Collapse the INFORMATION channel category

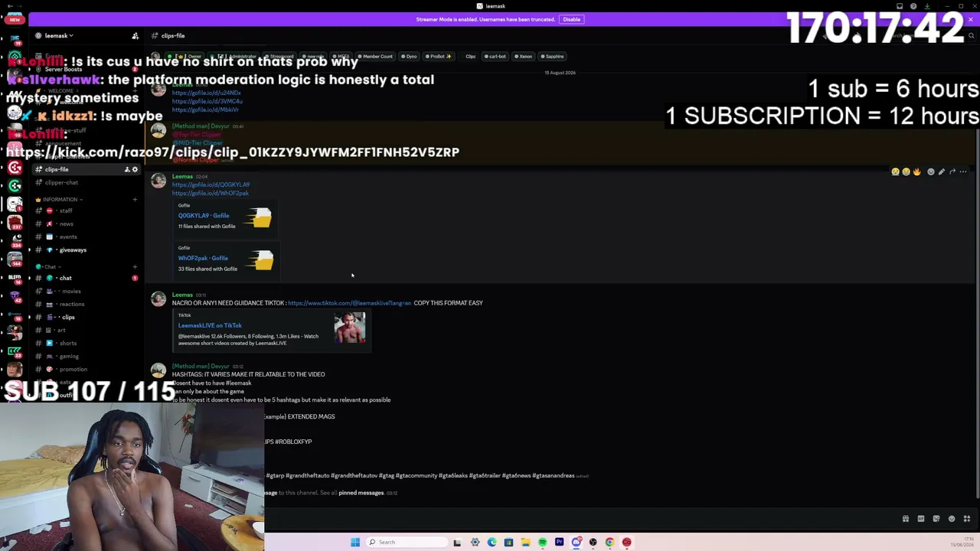(59, 200)
